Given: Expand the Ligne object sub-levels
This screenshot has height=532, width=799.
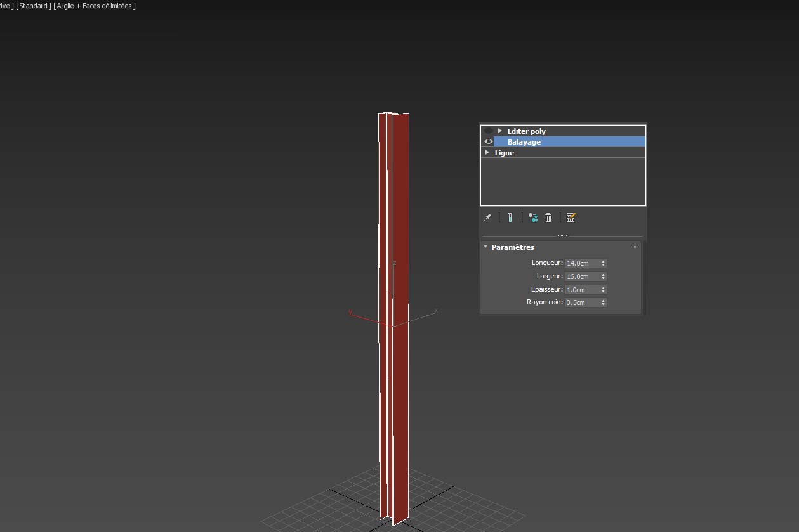Looking at the screenshot, I should (x=487, y=152).
